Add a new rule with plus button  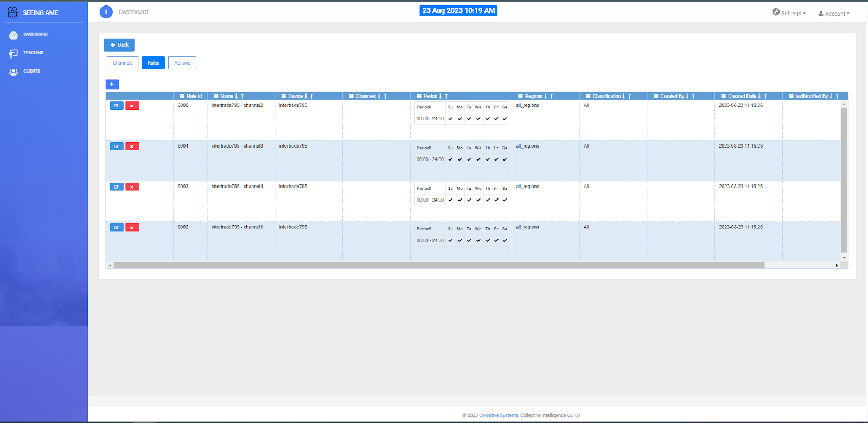(x=112, y=84)
